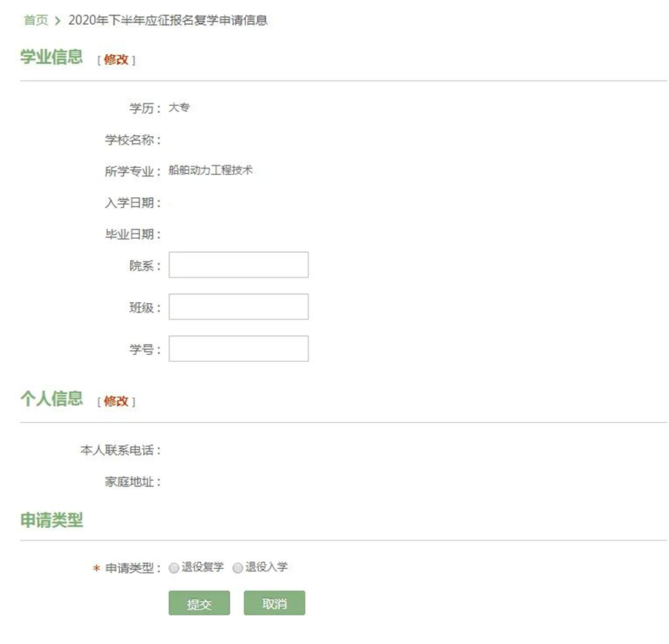Click the green 申请类型 section heading
This screenshot has height=644, width=669.
point(52,520)
